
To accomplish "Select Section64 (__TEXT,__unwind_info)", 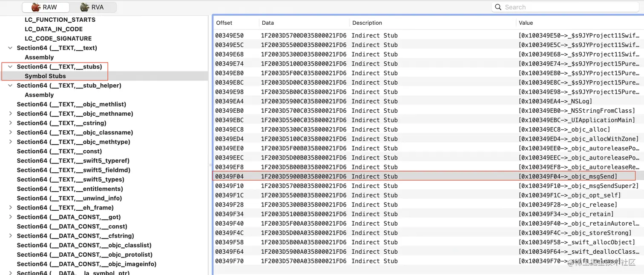I will click(x=69, y=198).
